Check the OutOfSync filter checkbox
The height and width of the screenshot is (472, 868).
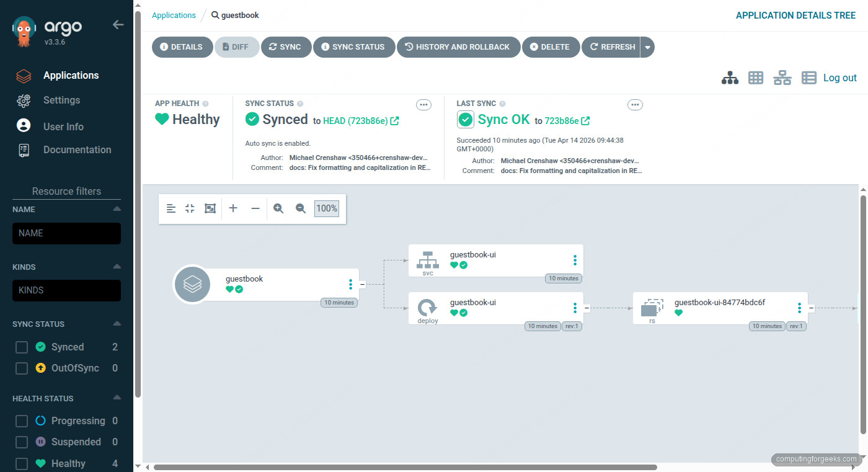[x=21, y=368]
